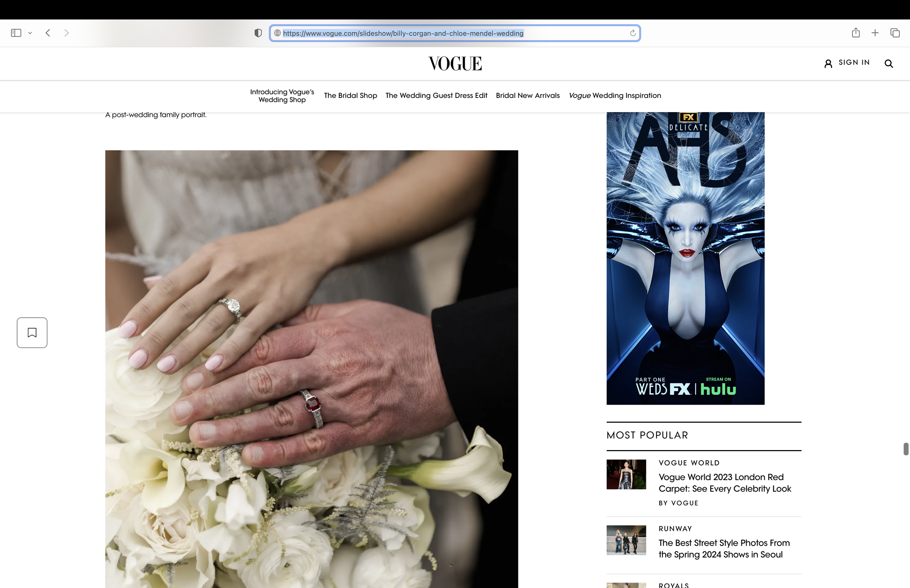
Task: Select the caption 'A post-wedding family portrait.'
Action: [156, 115]
